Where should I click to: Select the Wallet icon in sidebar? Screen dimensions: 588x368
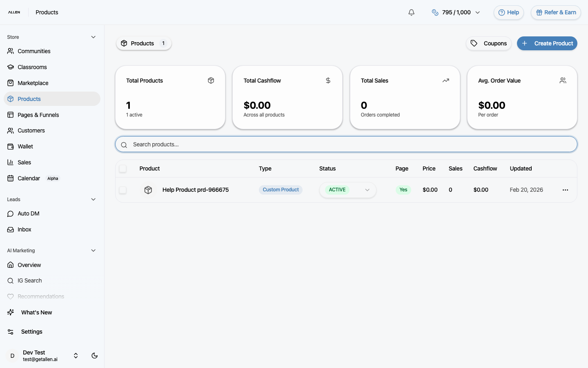(x=10, y=146)
